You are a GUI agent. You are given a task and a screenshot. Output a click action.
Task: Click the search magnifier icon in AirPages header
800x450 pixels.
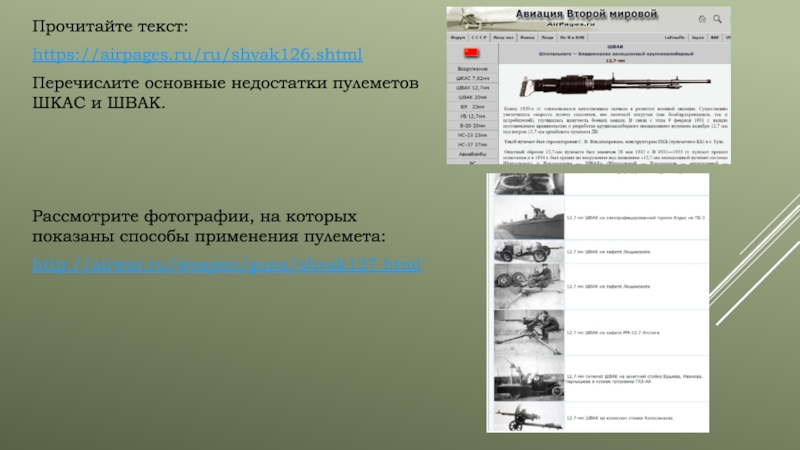coord(717,19)
